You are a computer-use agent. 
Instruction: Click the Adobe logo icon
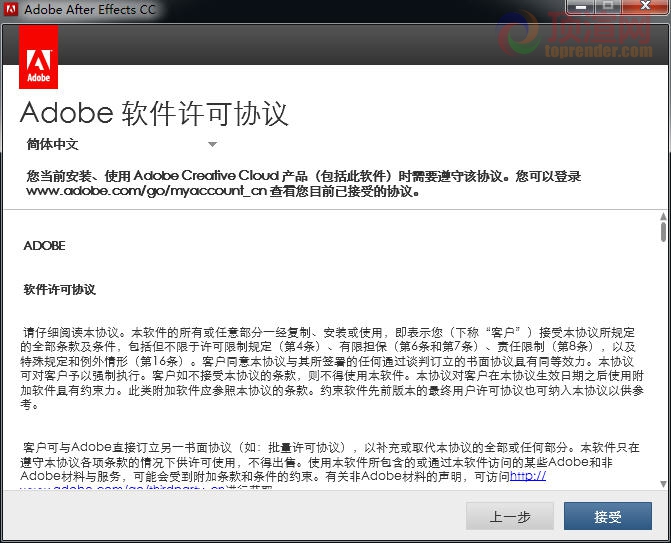39,57
